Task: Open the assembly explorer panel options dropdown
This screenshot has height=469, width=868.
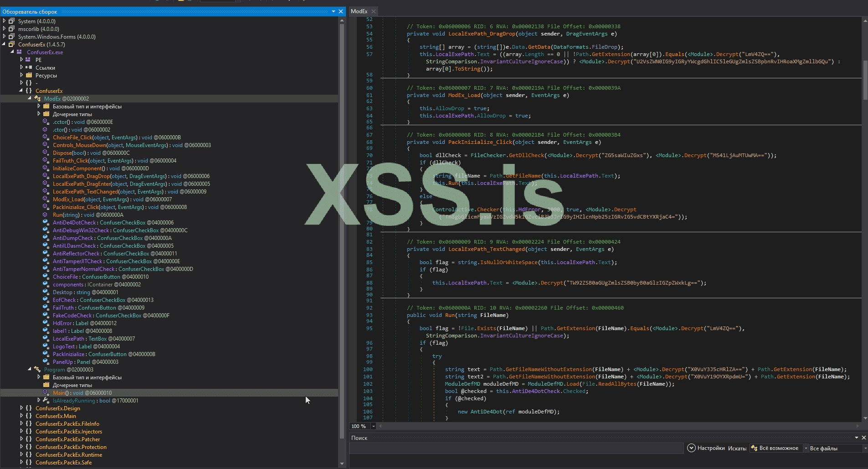Action: pos(334,11)
